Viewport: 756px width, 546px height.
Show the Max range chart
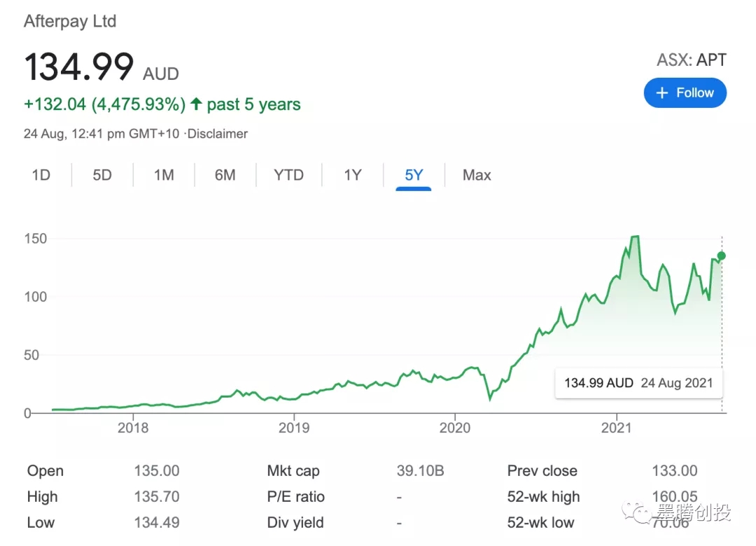click(477, 175)
